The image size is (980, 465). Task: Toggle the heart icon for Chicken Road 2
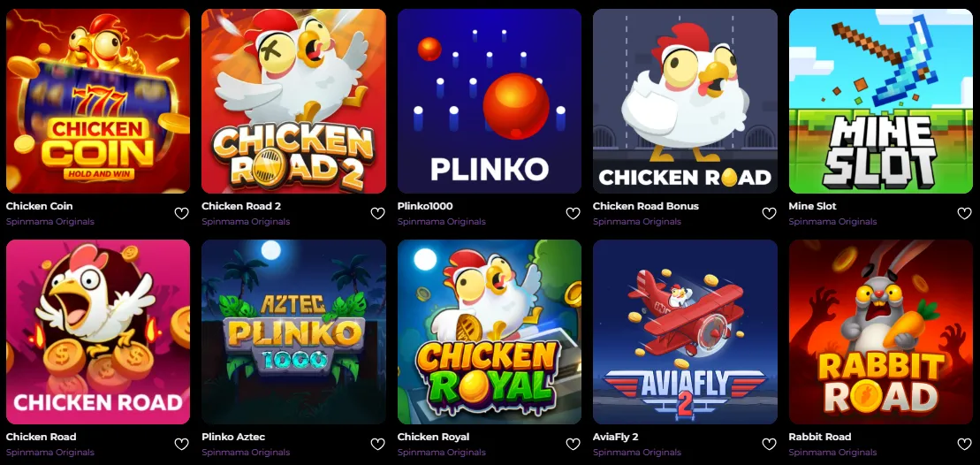(377, 214)
